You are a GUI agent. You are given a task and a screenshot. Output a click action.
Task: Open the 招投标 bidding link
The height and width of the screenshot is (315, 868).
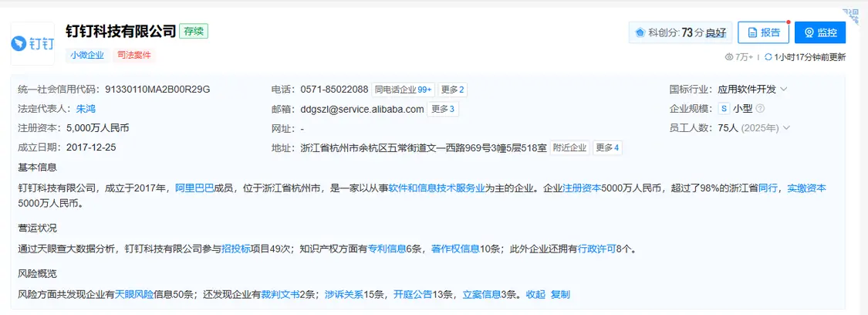tap(236, 249)
